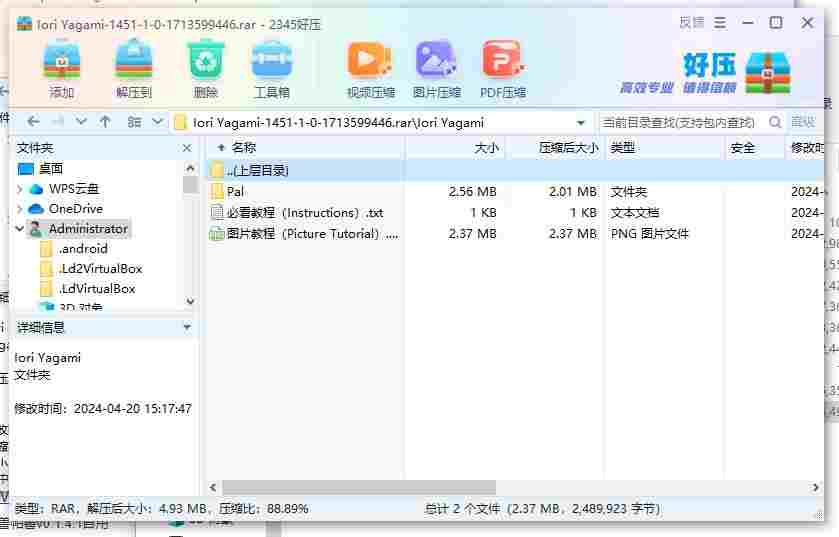Sort by 安全 column header
This screenshot has width=839, height=537.
[756, 148]
